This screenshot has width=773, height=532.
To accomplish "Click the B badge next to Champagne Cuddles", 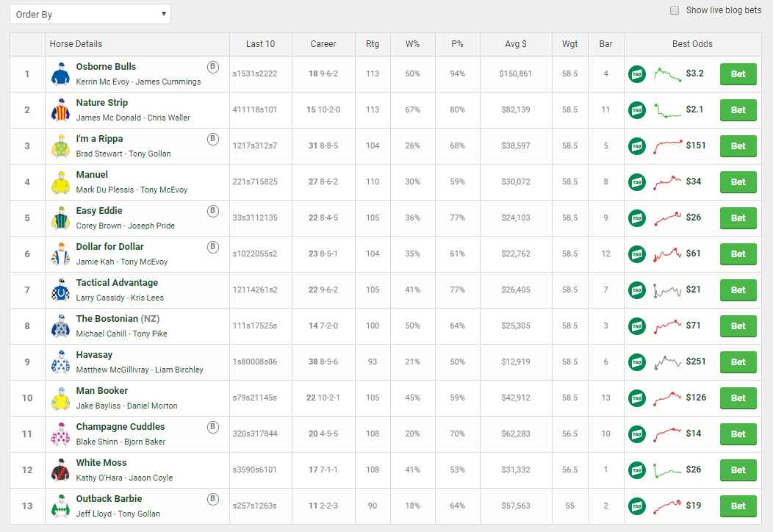I will click(x=213, y=427).
